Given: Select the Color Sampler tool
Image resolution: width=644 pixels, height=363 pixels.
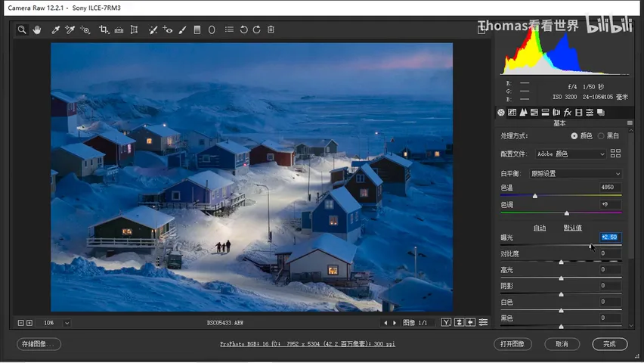Looking at the screenshot, I should coord(70,29).
